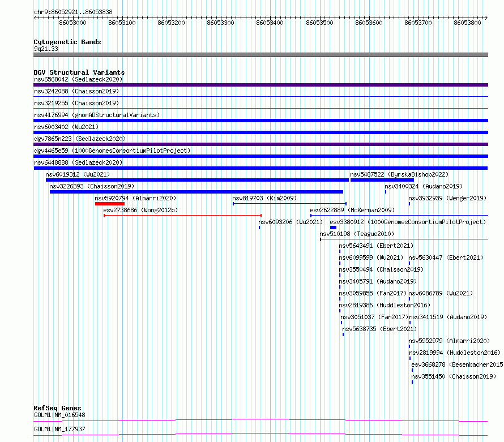Screen dimensions: 504x442
Task: Select nsv3550494 (Chaisson2019) label
Action: pos(381,269)
